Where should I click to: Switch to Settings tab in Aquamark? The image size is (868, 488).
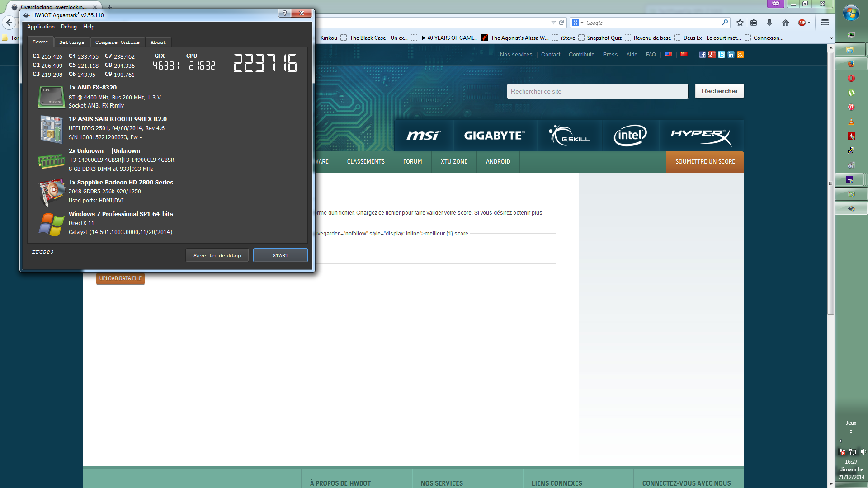[x=72, y=42]
